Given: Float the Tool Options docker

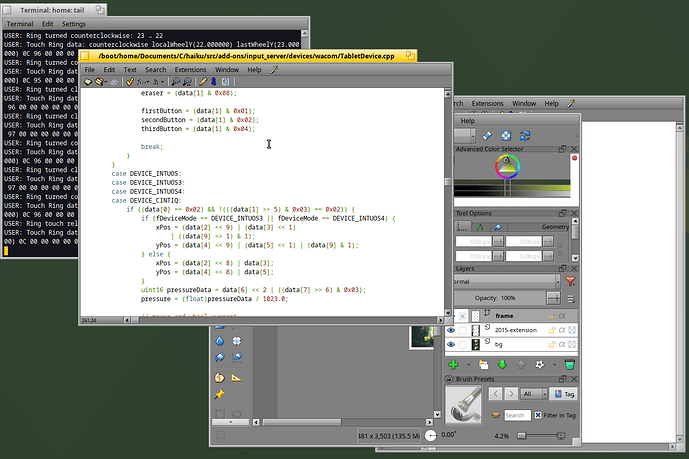Looking at the screenshot, I should (562, 213).
